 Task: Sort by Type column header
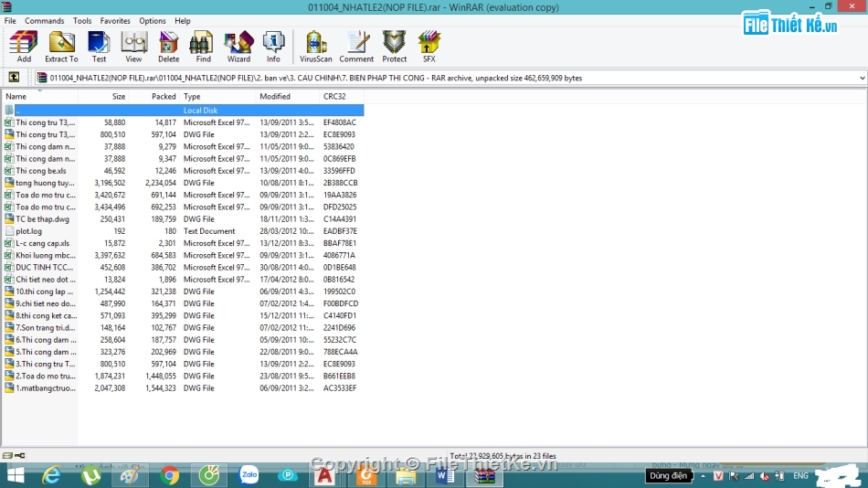[x=218, y=96]
